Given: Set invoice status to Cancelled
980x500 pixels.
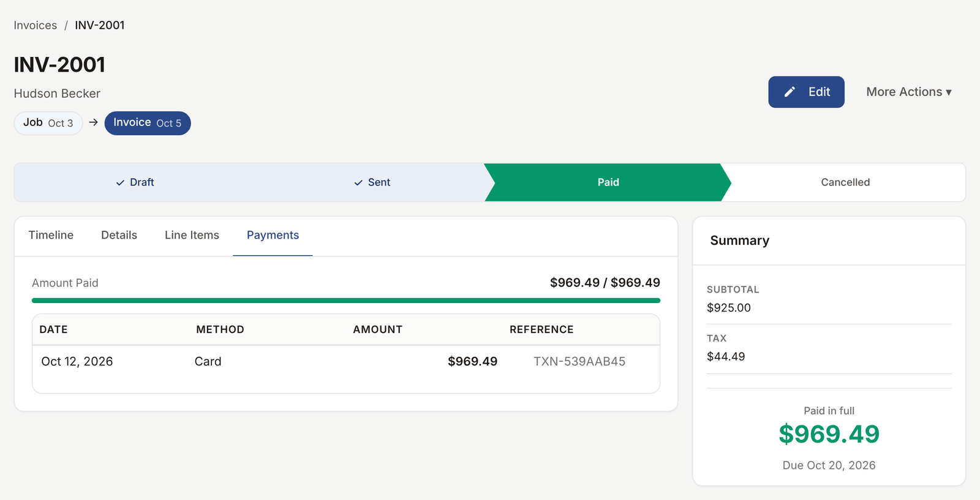Looking at the screenshot, I should pyautogui.click(x=845, y=182).
